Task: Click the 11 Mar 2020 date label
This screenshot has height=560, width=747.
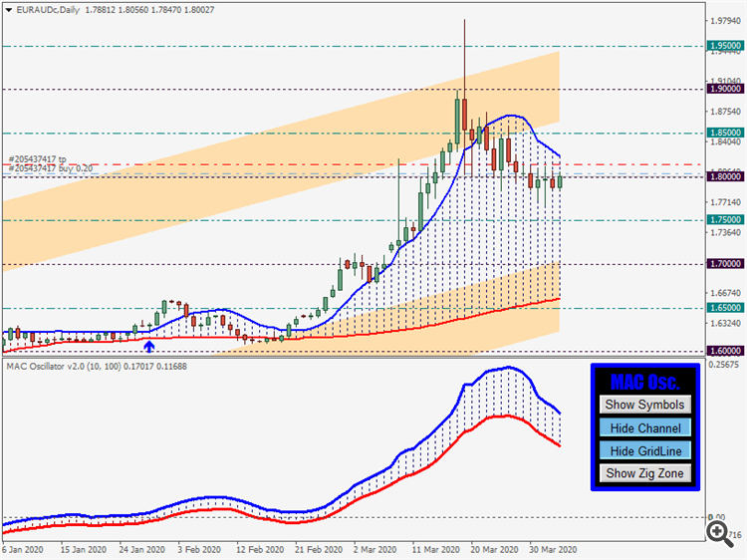Action: click(436, 550)
